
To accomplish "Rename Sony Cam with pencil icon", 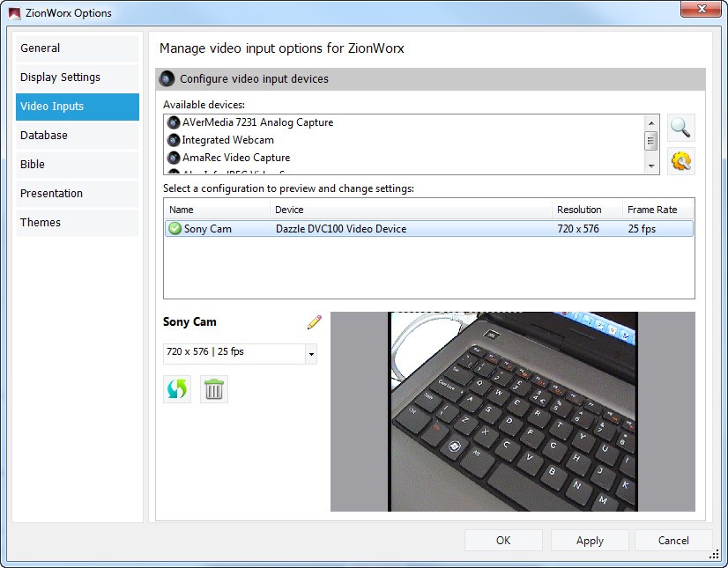I will (x=314, y=322).
